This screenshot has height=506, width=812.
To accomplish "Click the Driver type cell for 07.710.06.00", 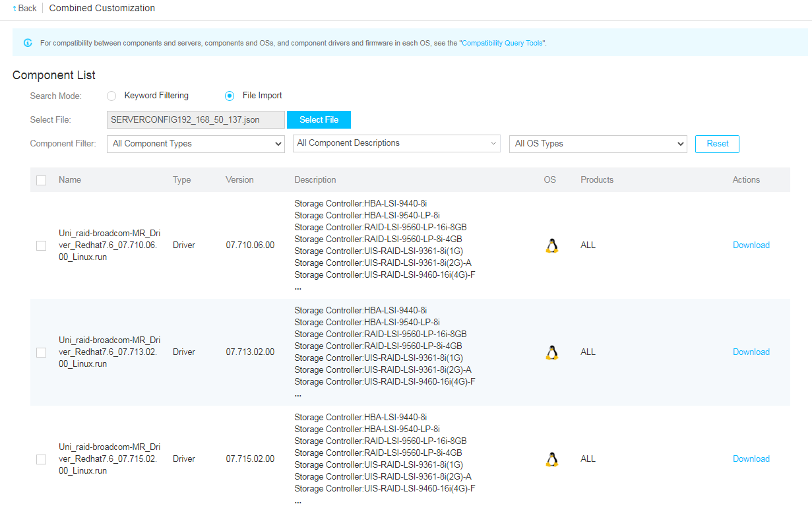I will [x=184, y=245].
